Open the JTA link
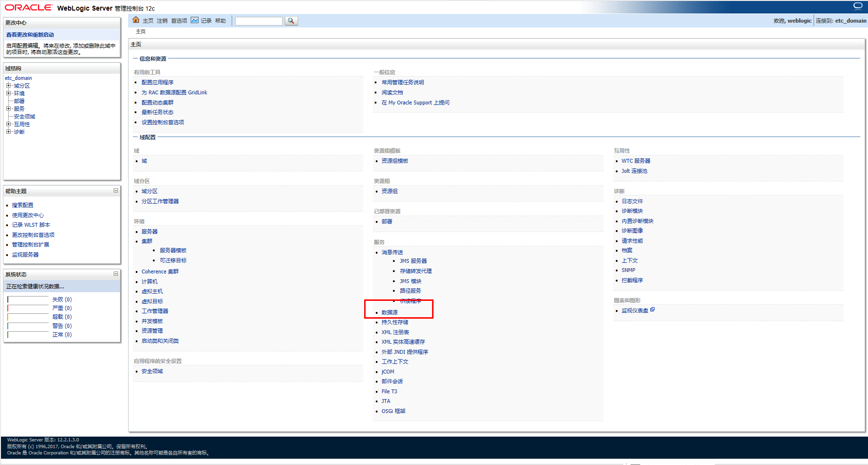 tap(386, 401)
